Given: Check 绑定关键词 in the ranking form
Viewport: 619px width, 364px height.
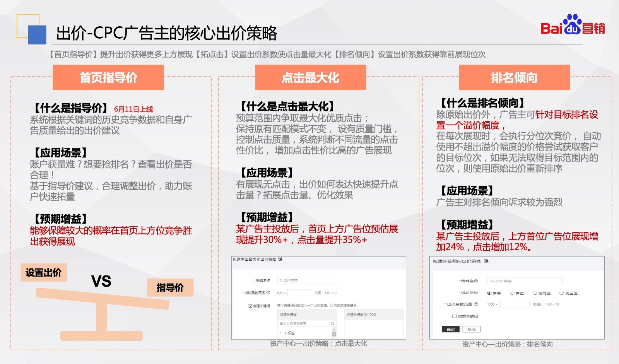Looking at the screenshot, I should (454, 316).
